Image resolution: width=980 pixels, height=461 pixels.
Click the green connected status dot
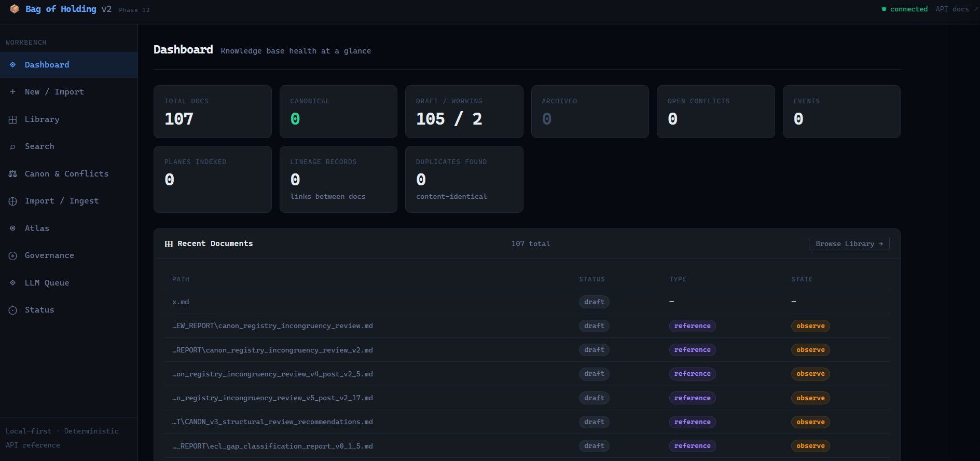(x=884, y=9)
